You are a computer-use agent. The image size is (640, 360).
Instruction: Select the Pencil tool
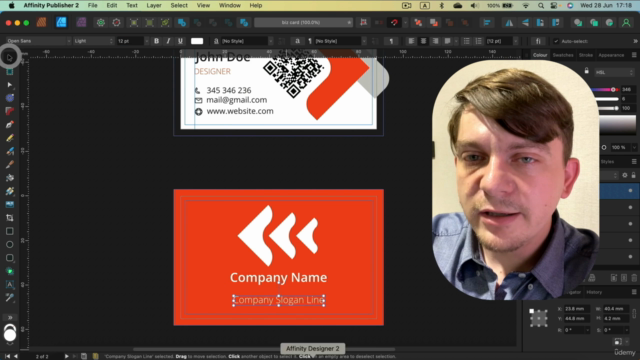10,138
